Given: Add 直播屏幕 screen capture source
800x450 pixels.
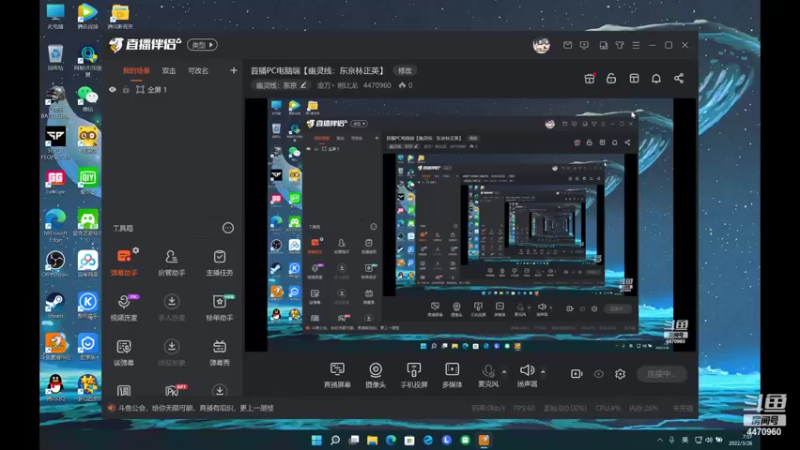Looking at the screenshot, I should pos(337,374).
